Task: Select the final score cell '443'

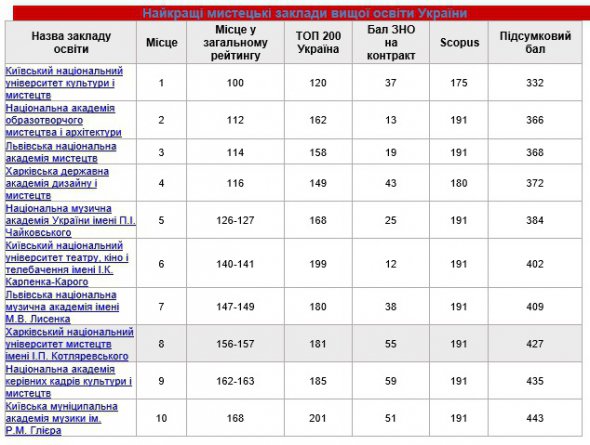Action: (535, 418)
